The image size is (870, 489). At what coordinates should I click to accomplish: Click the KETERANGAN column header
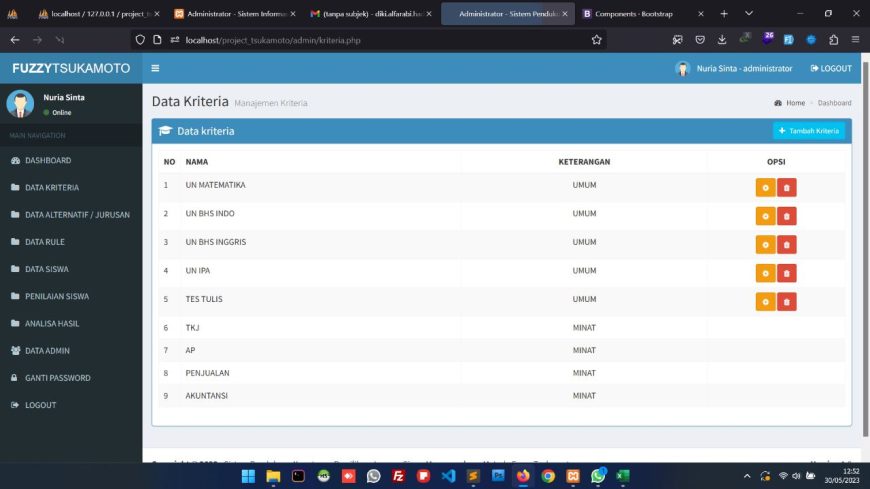584,162
